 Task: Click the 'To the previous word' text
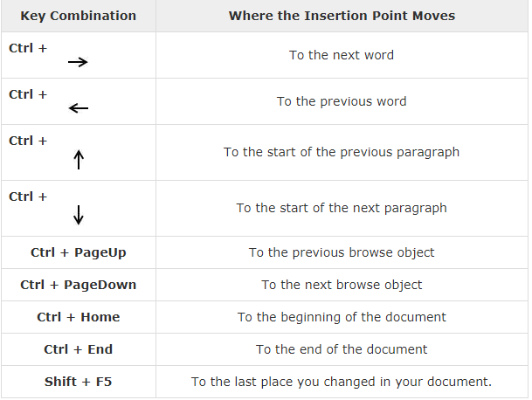coord(342,101)
